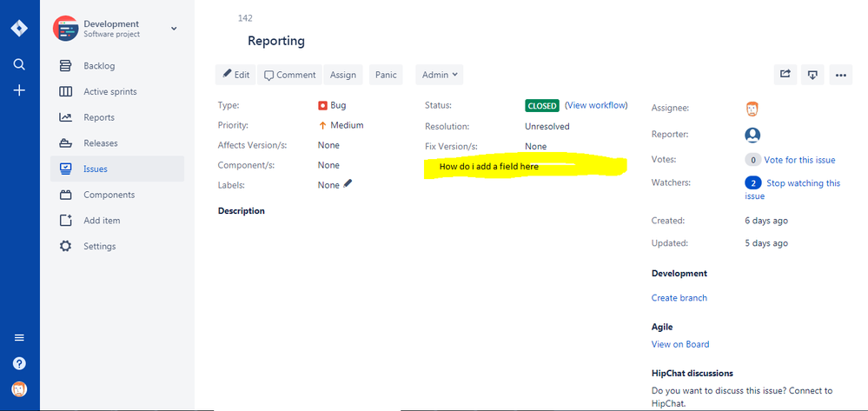Click the Comment button
The height and width of the screenshot is (411, 868).
289,75
